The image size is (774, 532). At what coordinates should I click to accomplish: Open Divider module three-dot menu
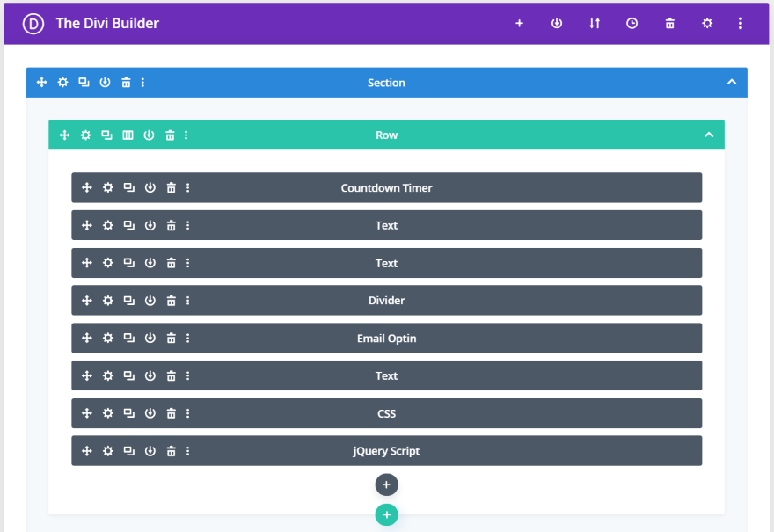click(187, 301)
